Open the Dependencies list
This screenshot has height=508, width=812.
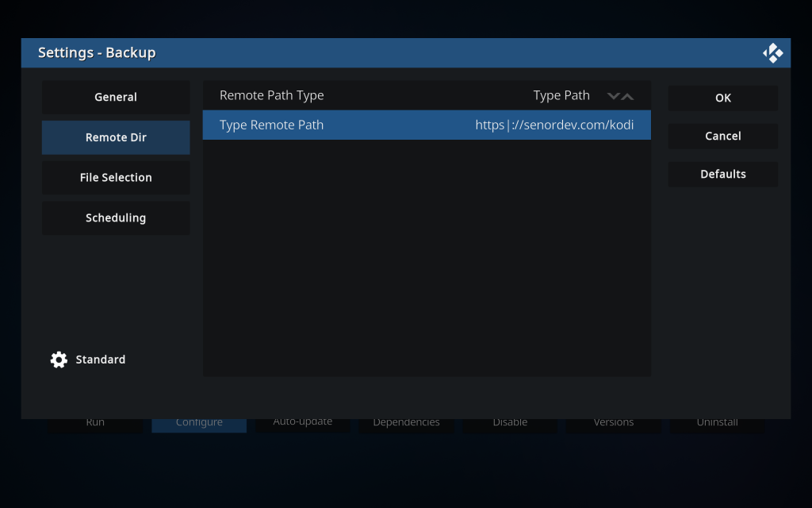pyautogui.click(x=406, y=424)
